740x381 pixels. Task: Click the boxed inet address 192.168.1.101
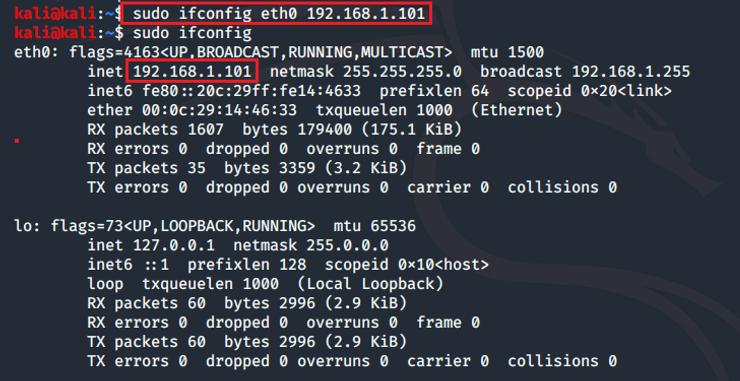192,72
